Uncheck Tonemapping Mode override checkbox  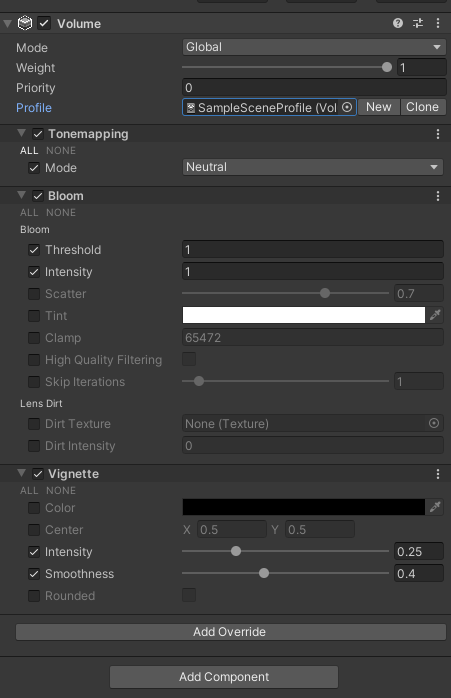34,168
